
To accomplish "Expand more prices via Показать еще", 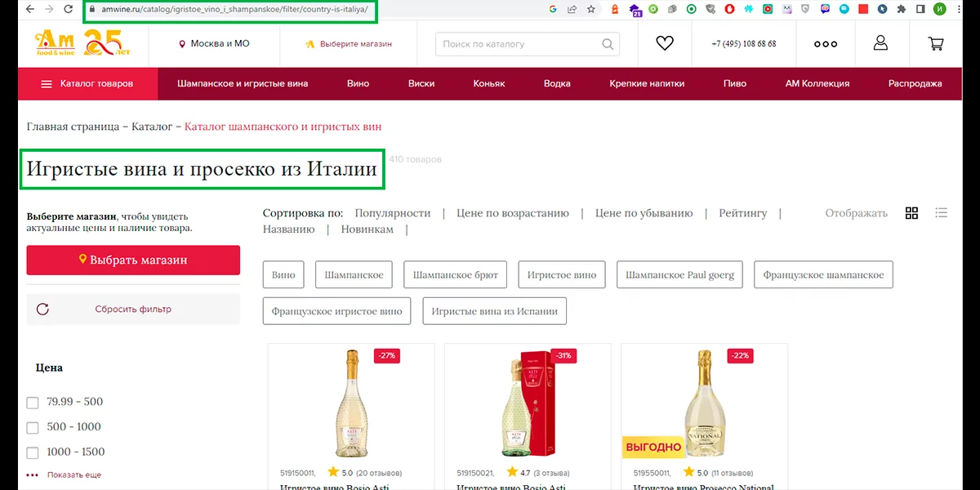I will click(74, 474).
